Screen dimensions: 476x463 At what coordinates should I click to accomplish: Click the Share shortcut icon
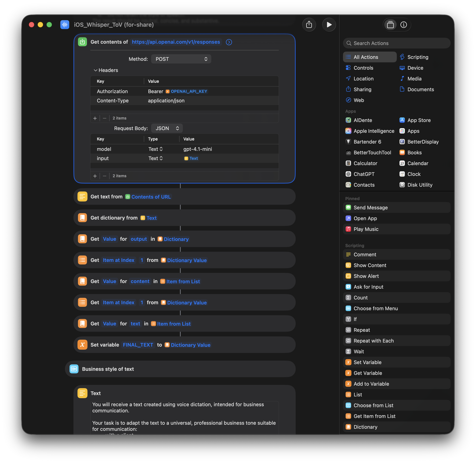click(309, 25)
